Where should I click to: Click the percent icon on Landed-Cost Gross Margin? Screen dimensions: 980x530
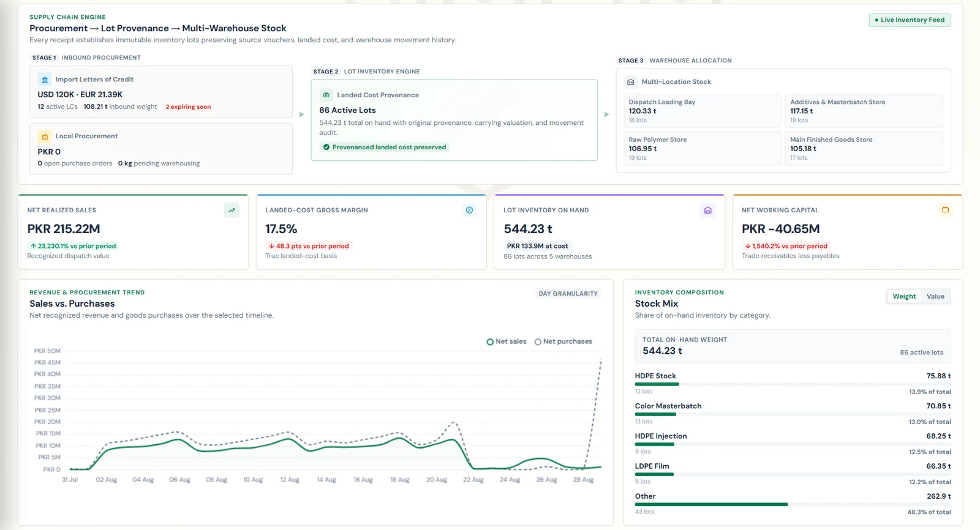click(x=469, y=211)
